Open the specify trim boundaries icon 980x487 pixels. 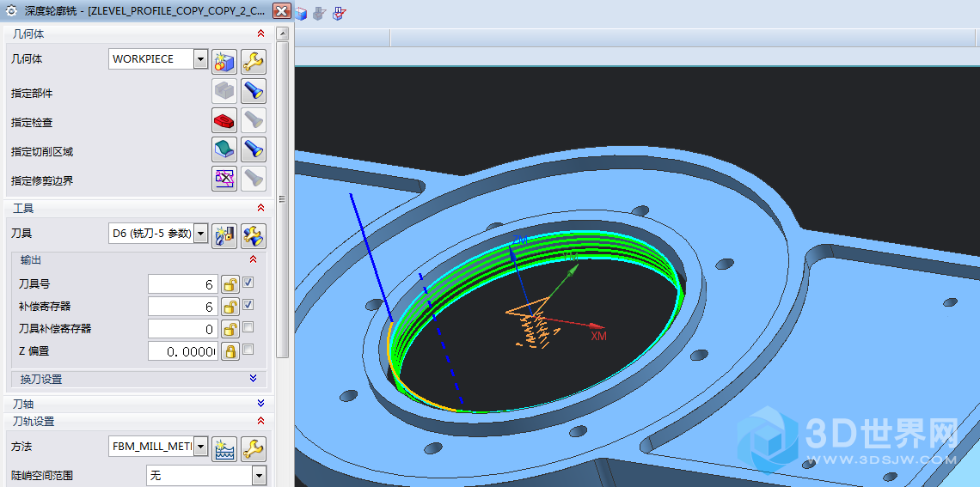click(224, 179)
